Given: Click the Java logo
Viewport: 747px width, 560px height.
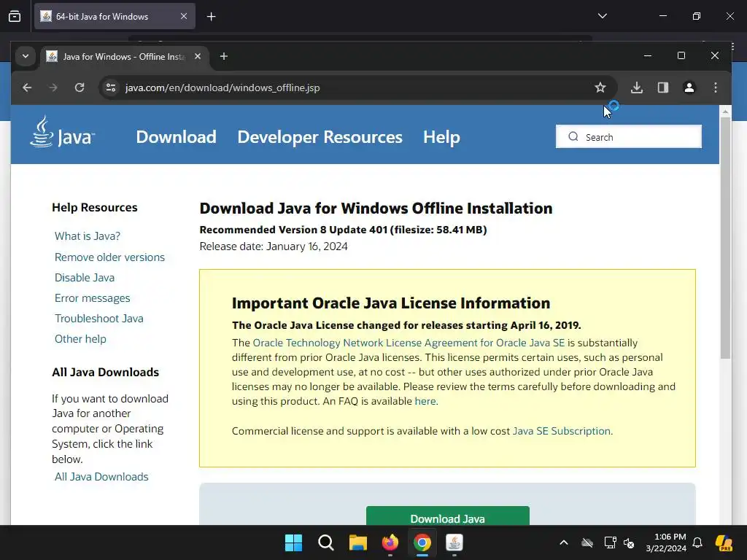Looking at the screenshot, I should [x=63, y=132].
